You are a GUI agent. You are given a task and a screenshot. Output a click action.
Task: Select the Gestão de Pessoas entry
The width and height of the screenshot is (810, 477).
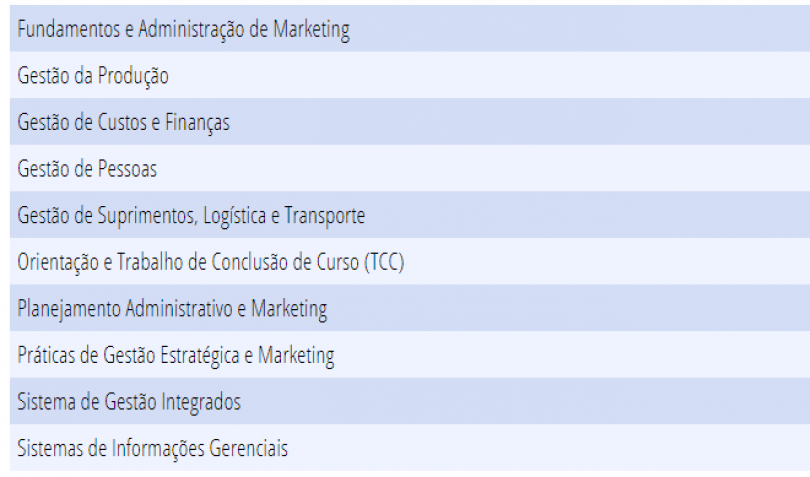point(410,168)
